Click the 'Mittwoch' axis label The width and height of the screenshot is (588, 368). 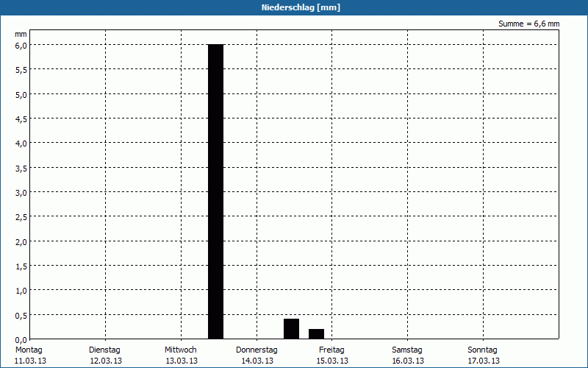(181, 350)
